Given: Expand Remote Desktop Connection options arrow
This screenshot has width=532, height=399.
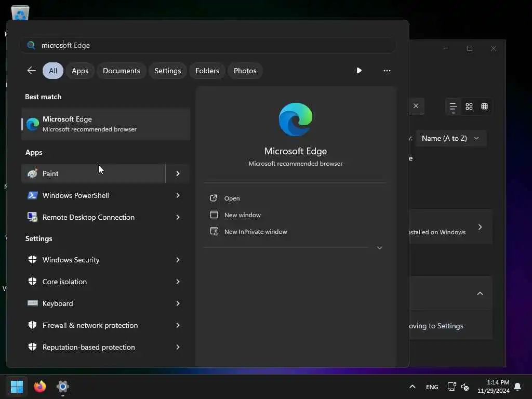Looking at the screenshot, I should [178, 217].
